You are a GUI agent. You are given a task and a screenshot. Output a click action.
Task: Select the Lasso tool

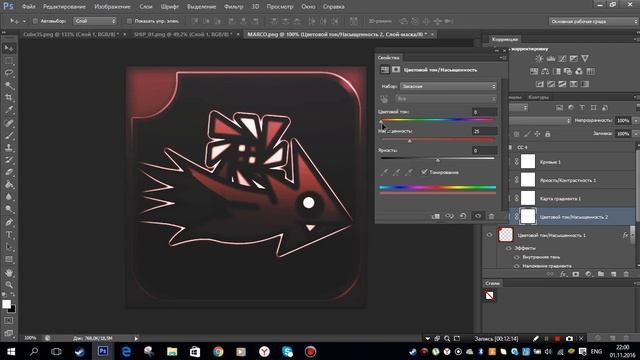9,73
